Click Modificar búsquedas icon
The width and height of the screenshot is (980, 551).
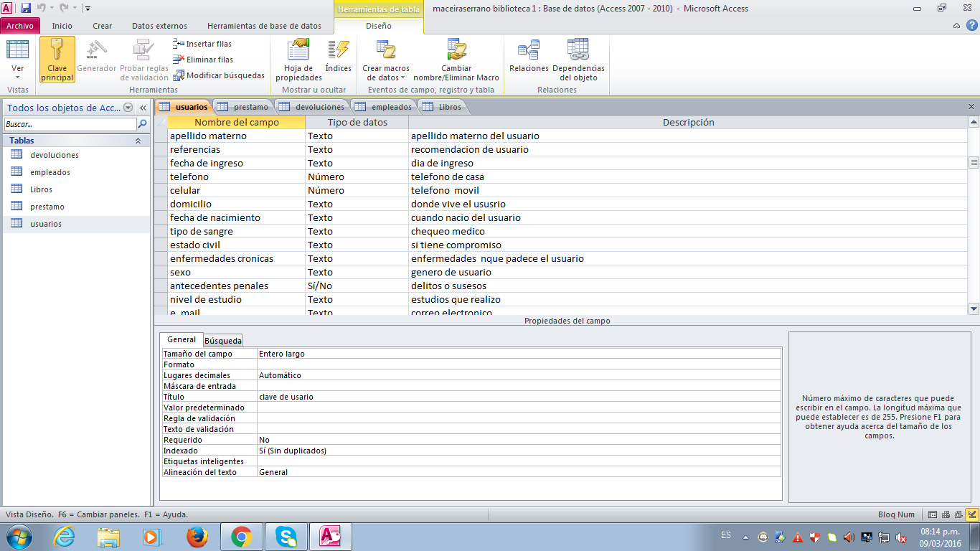pyautogui.click(x=219, y=75)
